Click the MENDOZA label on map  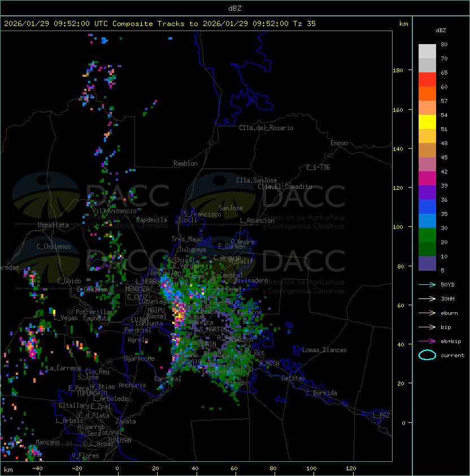tap(137, 289)
